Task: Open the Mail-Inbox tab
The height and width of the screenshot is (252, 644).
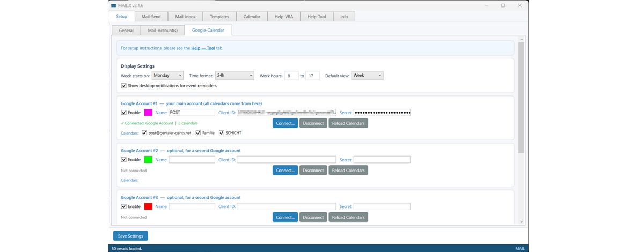Action: [x=185, y=17]
